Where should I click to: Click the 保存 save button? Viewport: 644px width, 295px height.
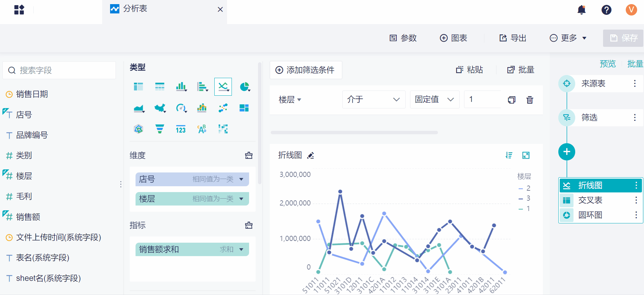pyautogui.click(x=623, y=38)
